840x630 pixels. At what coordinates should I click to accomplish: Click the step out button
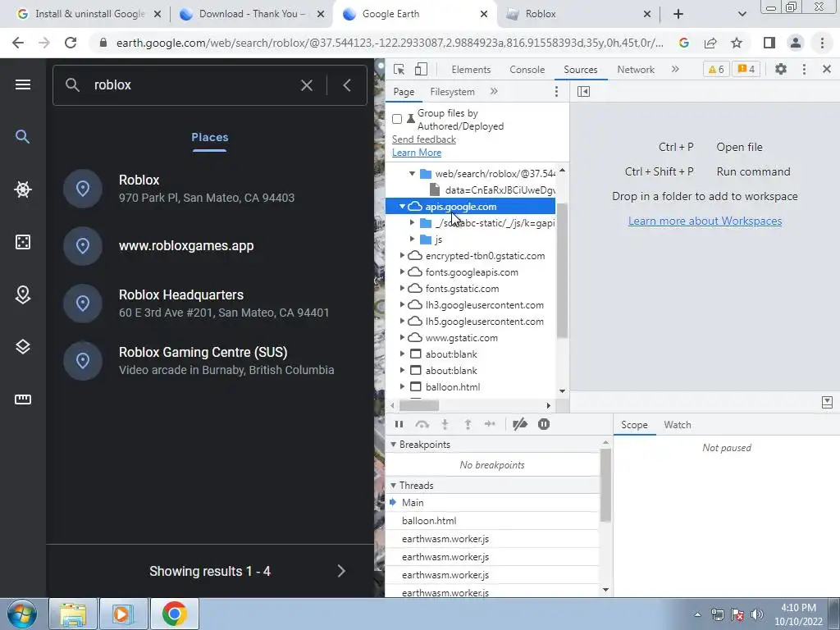tap(468, 424)
